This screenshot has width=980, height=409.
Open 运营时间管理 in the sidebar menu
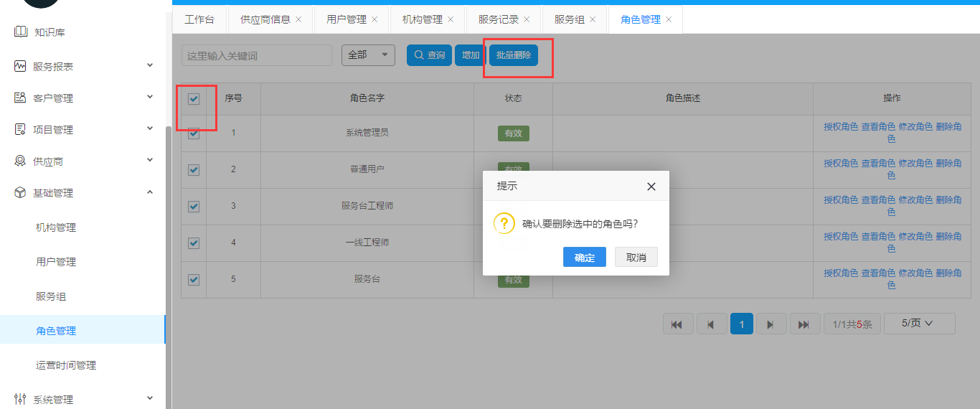click(x=66, y=365)
